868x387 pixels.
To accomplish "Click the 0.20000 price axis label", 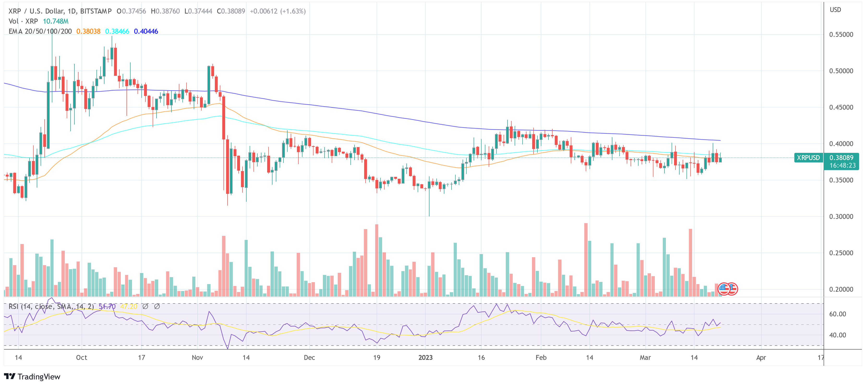I will (841, 289).
